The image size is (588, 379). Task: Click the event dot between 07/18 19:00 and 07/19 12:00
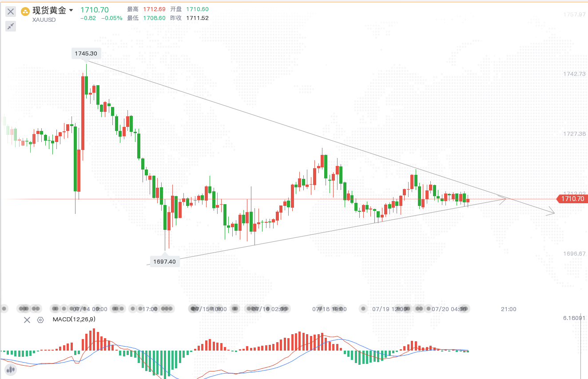point(364,308)
